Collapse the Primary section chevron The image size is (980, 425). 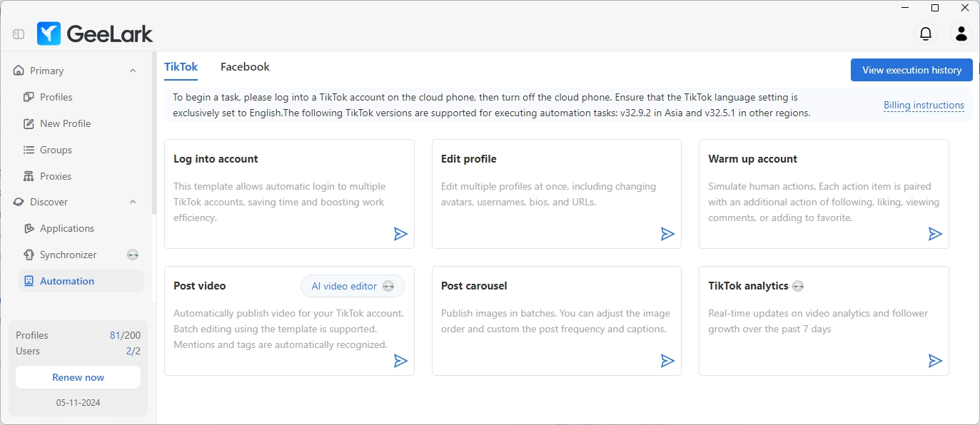(x=133, y=71)
